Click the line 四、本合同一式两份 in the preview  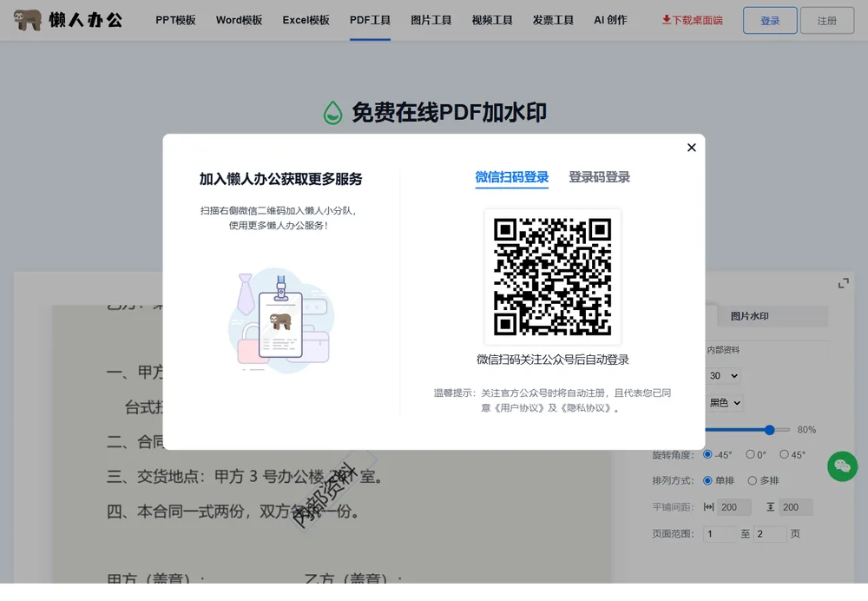coord(233,512)
